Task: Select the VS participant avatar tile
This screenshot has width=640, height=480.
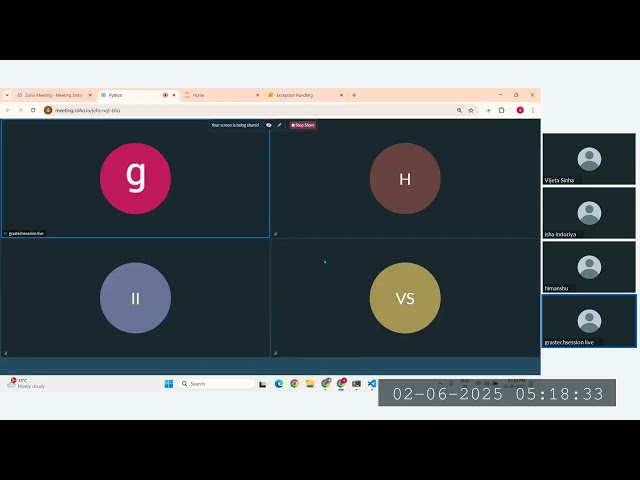Action: 405,298
